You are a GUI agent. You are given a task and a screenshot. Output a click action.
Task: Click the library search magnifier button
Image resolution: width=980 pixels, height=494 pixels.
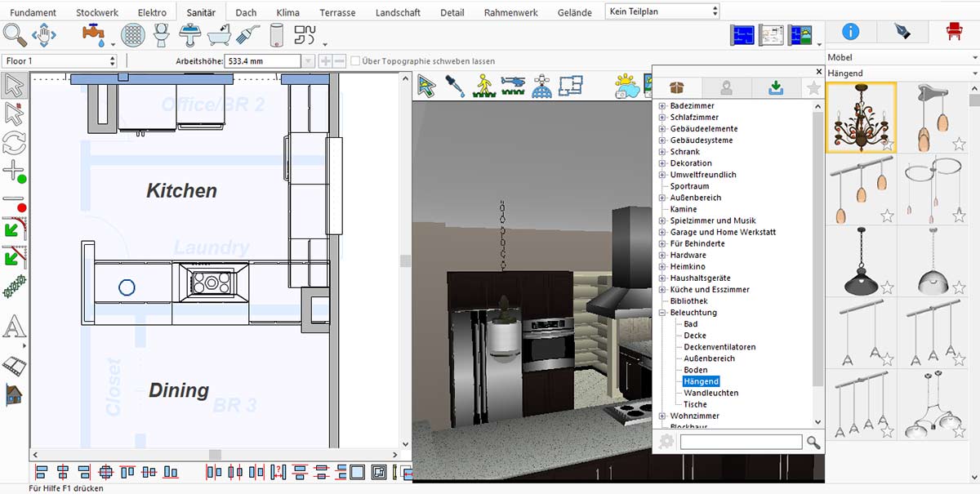813,443
